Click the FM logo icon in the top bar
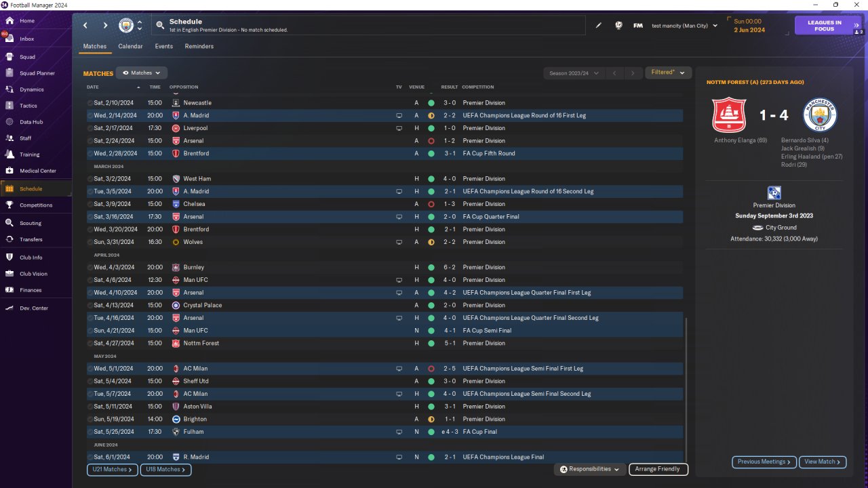The image size is (868, 488). [638, 26]
